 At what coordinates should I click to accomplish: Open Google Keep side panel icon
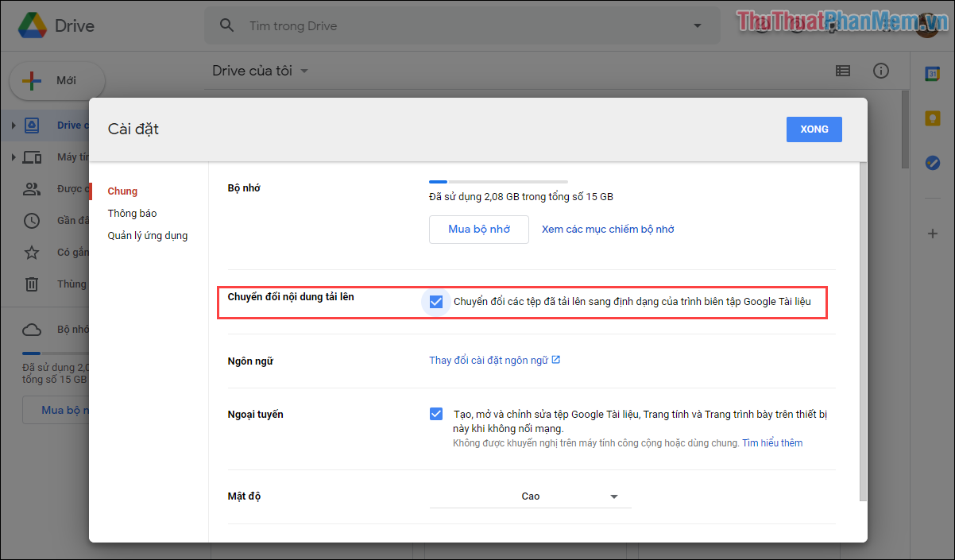pyautogui.click(x=933, y=118)
